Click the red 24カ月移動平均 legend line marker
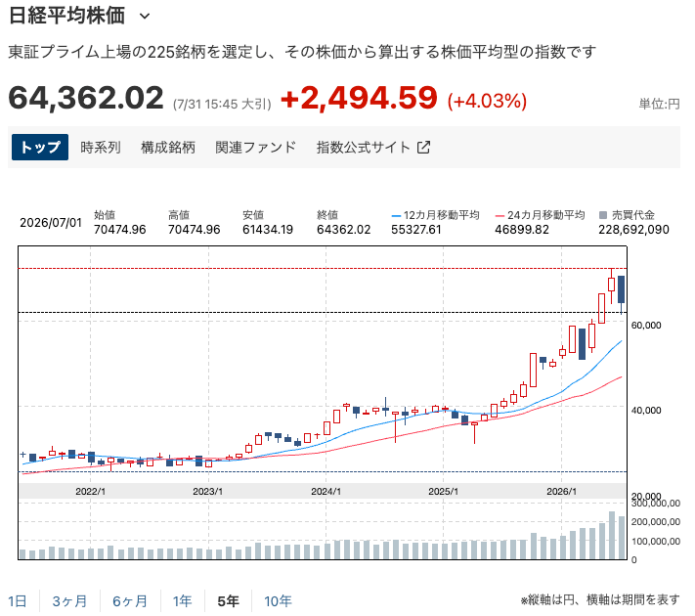This screenshot has height=616, width=695. point(500,216)
